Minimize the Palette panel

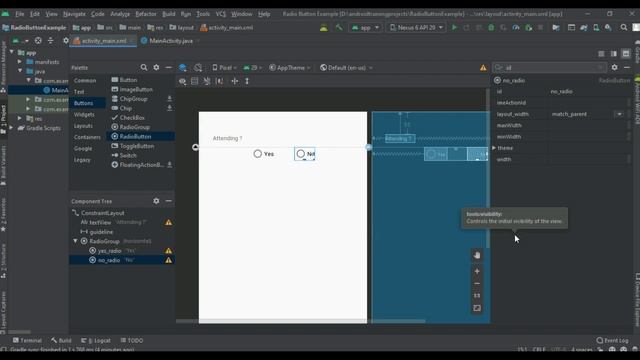click(x=168, y=67)
